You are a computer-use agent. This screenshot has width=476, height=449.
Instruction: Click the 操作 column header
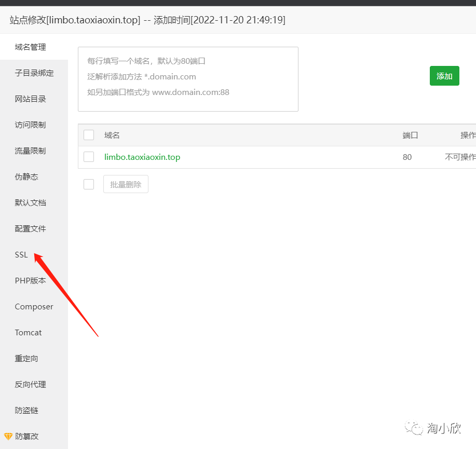click(468, 135)
